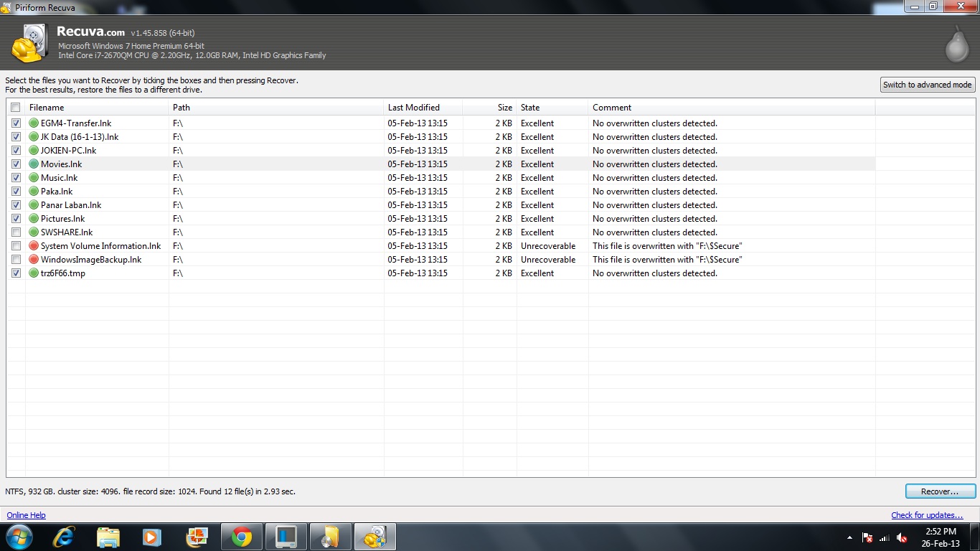Click green status dot for EGM4-Transfer.lnk

34,123
